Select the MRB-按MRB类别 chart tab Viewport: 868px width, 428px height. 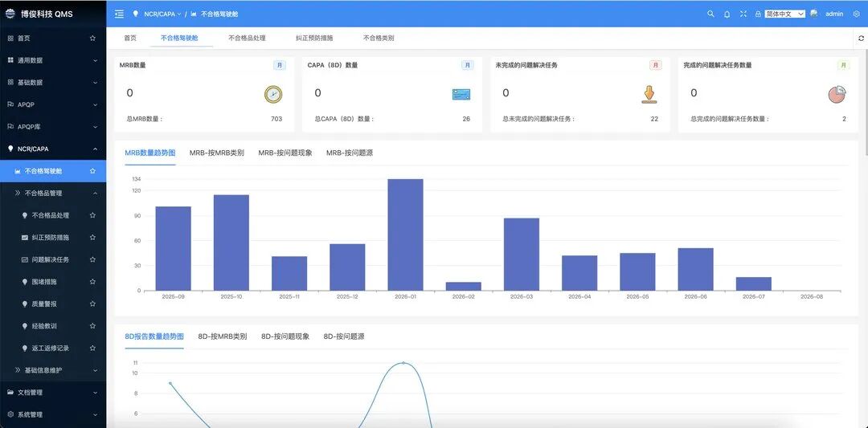pos(216,153)
